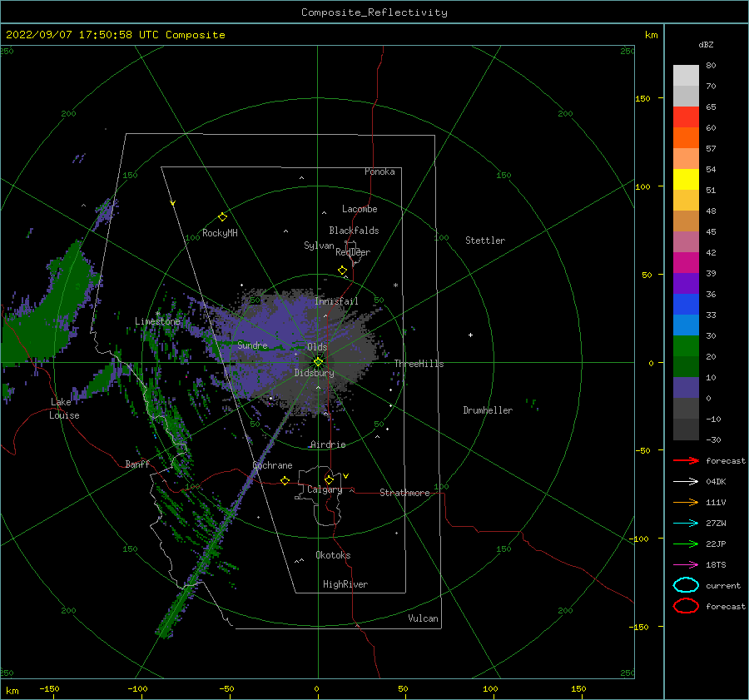Click the cyan 27ZW arrow in legend
This screenshot has width=749, height=700.
click(686, 524)
